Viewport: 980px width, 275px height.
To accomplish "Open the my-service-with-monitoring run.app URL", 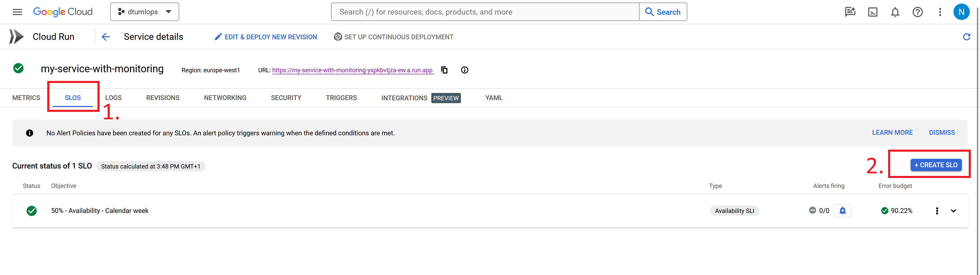I will point(352,70).
